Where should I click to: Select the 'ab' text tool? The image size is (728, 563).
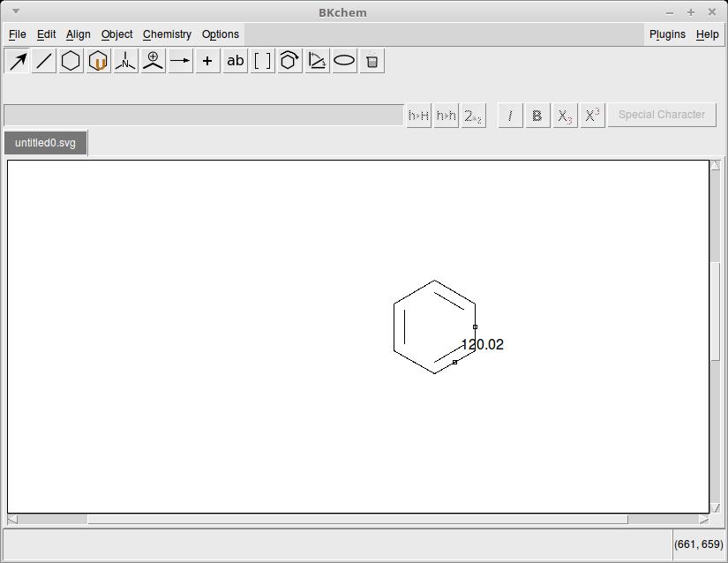(x=236, y=61)
